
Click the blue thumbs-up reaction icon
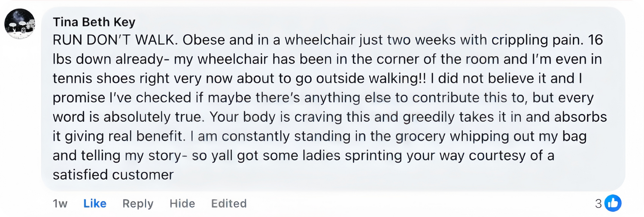point(613,203)
